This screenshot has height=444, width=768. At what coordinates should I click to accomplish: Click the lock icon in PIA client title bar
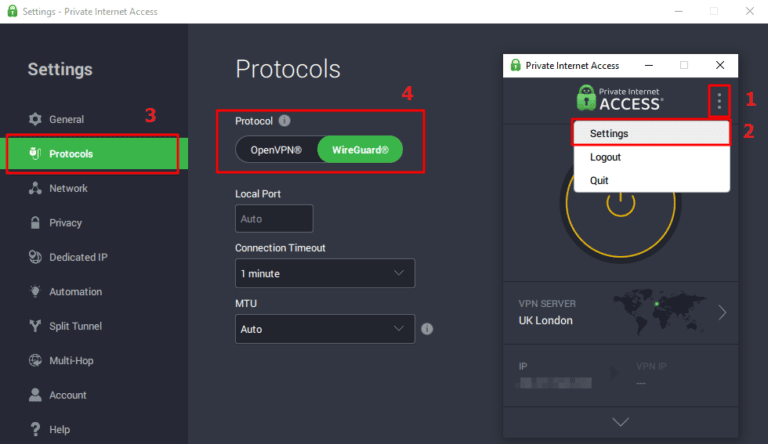(x=515, y=65)
